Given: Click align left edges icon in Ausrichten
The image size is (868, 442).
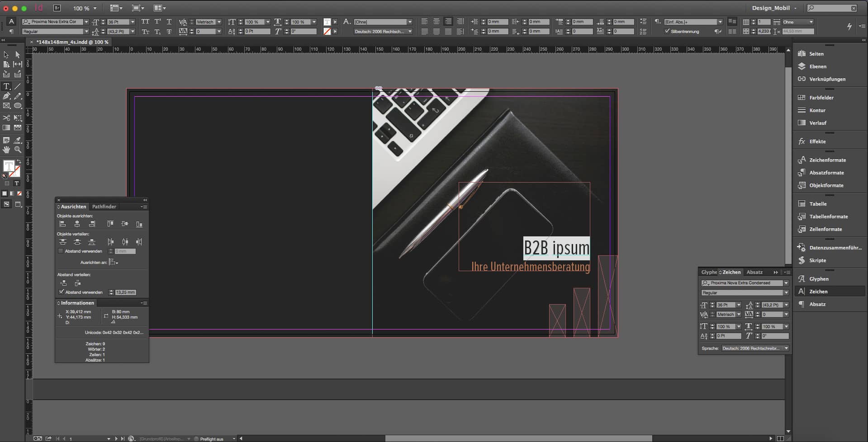Looking at the screenshot, I should [x=63, y=224].
